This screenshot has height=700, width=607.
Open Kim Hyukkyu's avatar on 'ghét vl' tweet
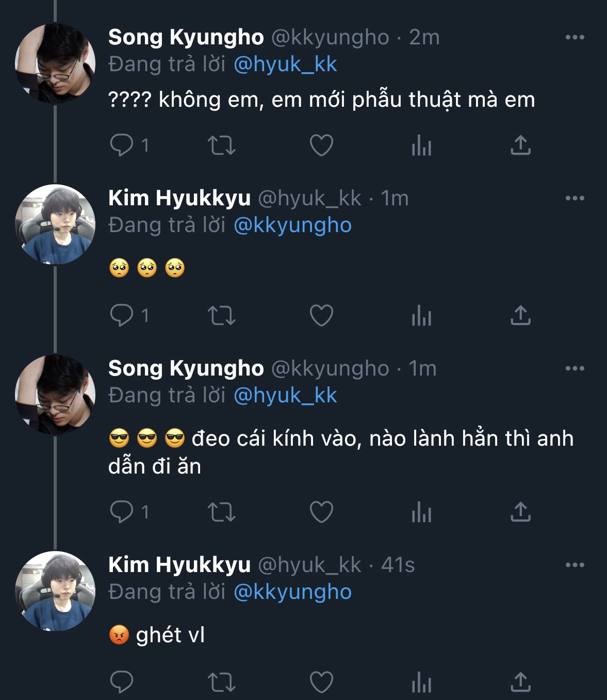[55, 591]
